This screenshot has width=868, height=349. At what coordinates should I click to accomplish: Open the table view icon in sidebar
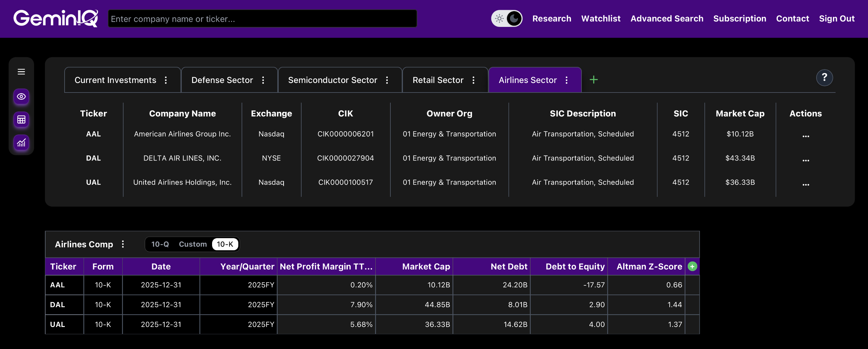point(21,120)
